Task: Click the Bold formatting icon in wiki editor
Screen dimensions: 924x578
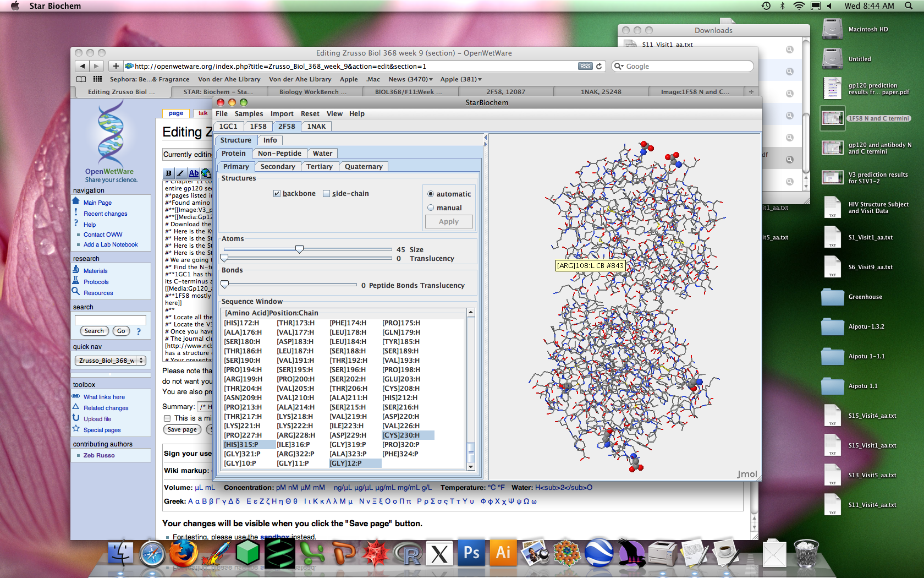Action: point(169,173)
